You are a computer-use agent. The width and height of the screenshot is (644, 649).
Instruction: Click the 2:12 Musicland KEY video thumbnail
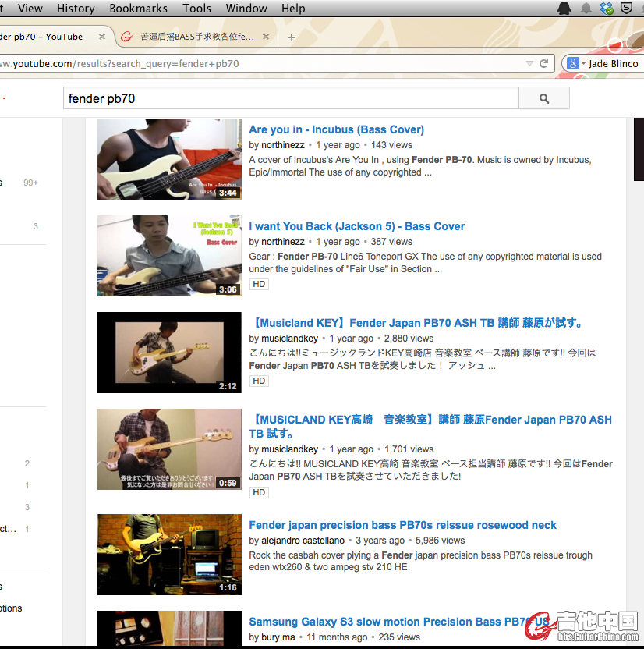169,353
